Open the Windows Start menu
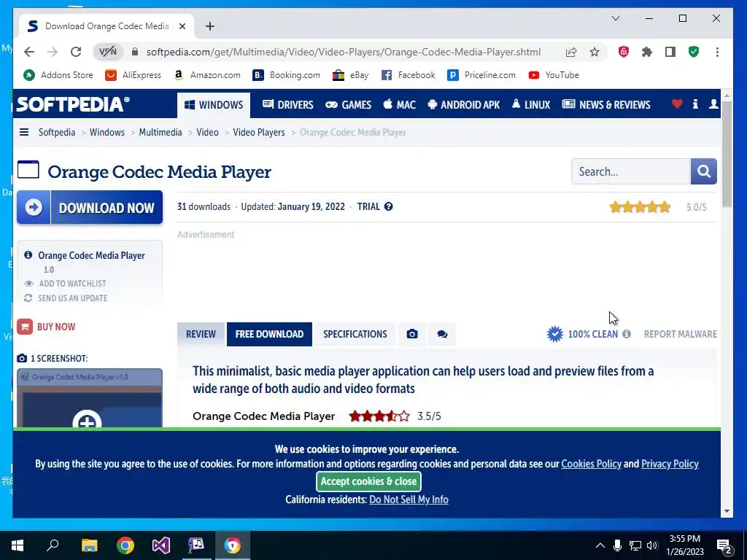 (18, 545)
